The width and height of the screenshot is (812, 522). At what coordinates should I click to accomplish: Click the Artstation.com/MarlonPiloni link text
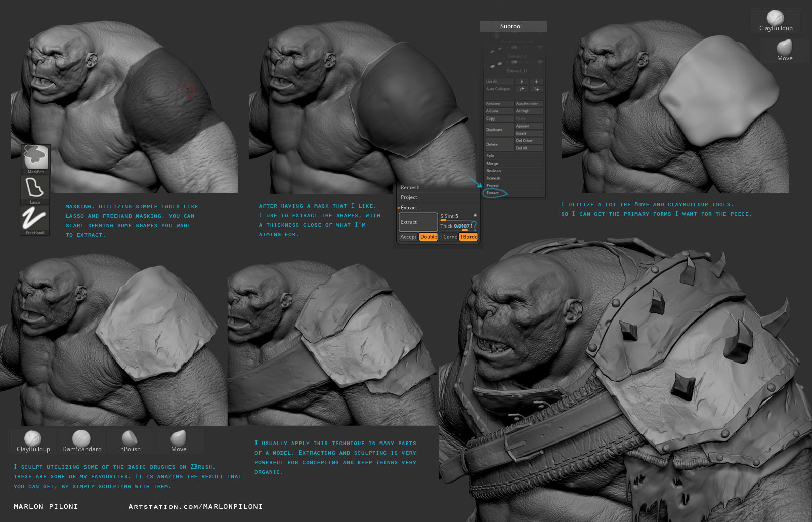pyautogui.click(x=195, y=506)
